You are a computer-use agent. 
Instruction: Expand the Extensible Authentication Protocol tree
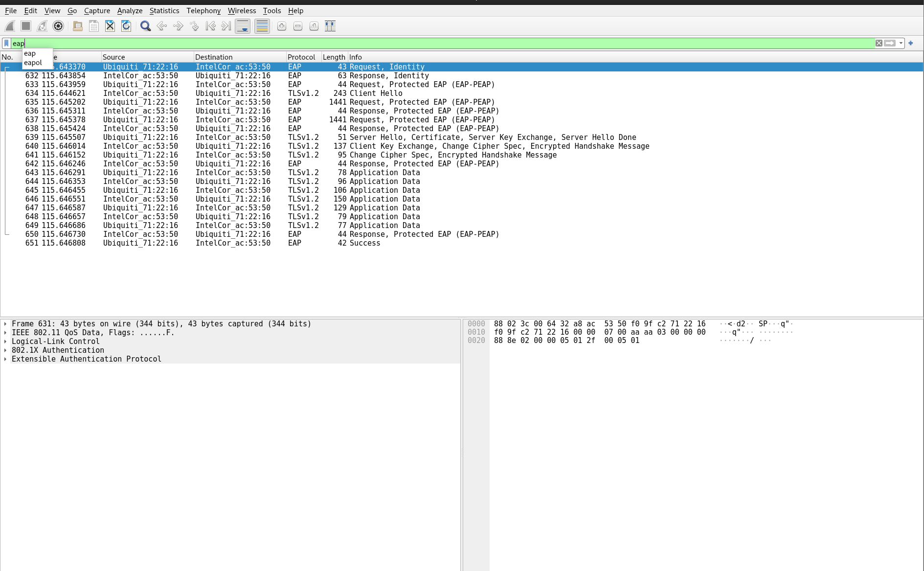pos(5,359)
